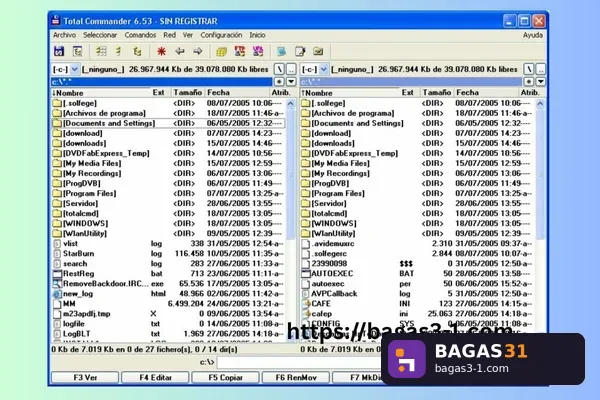Switch to brief file list view icon
Screen dimensions: 600x400
[101, 51]
